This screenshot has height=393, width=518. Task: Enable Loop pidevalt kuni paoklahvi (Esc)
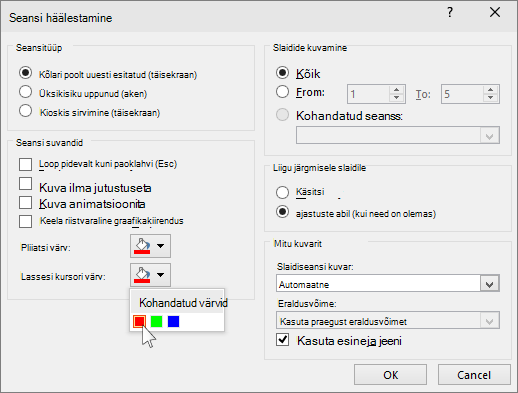click(26, 164)
